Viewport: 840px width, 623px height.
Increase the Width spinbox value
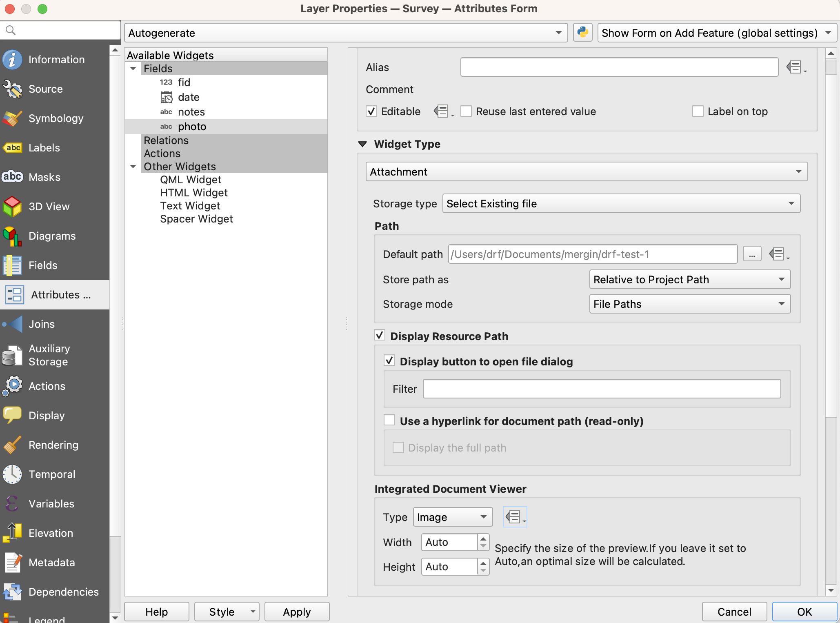(x=483, y=538)
